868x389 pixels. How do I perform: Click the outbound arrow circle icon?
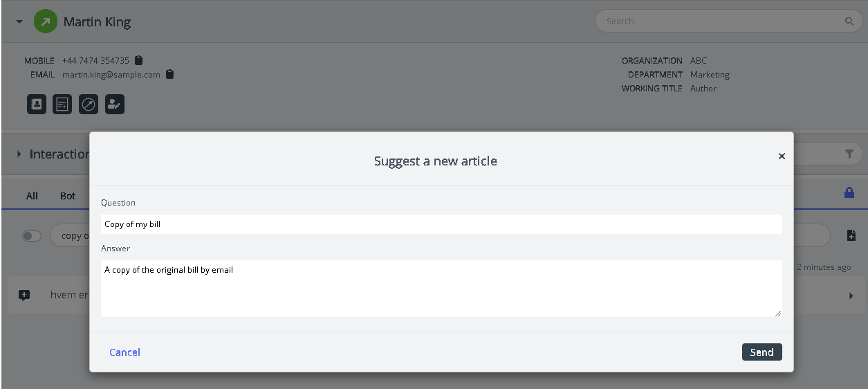point(89,105)
